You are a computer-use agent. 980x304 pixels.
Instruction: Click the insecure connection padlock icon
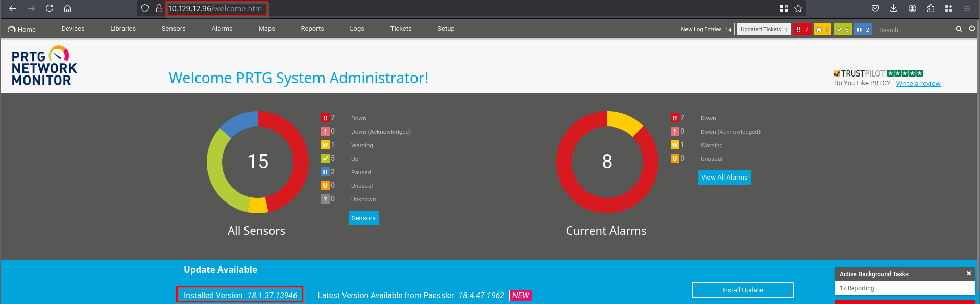click(x=159, y=8)
